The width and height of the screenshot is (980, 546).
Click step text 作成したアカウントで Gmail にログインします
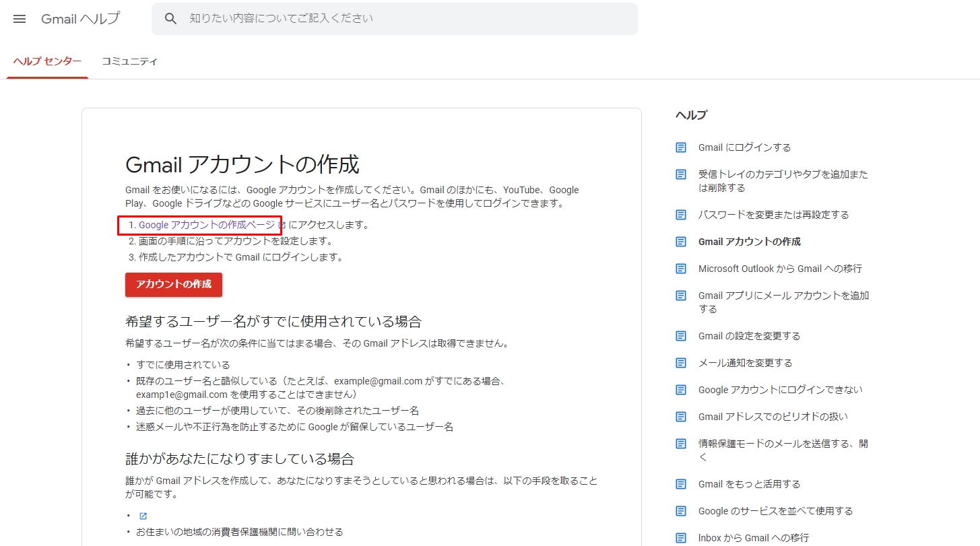[x=241, y=257]
